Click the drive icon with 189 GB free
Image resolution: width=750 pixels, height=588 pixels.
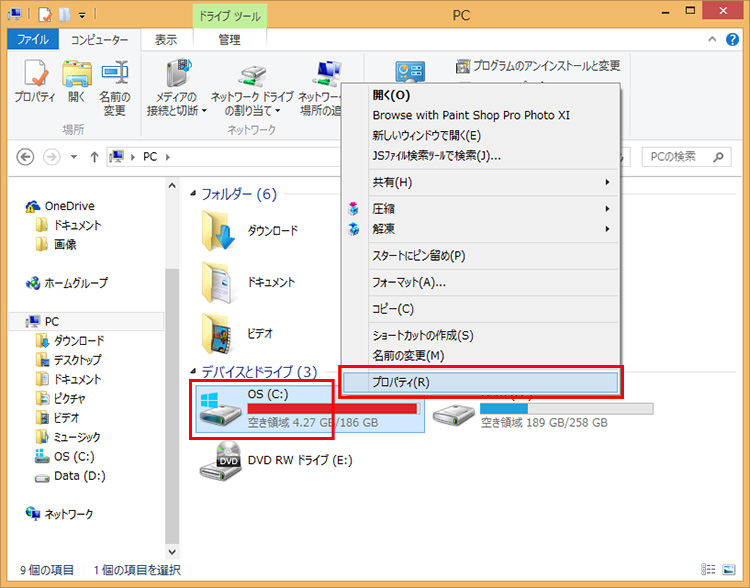(454, 414)
